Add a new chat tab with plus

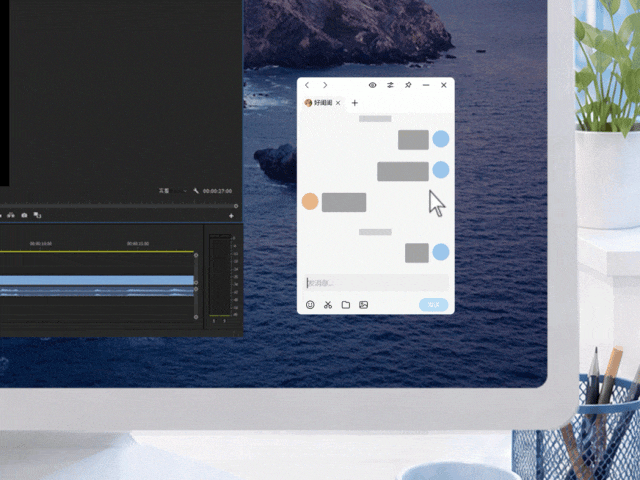point(354,103)
